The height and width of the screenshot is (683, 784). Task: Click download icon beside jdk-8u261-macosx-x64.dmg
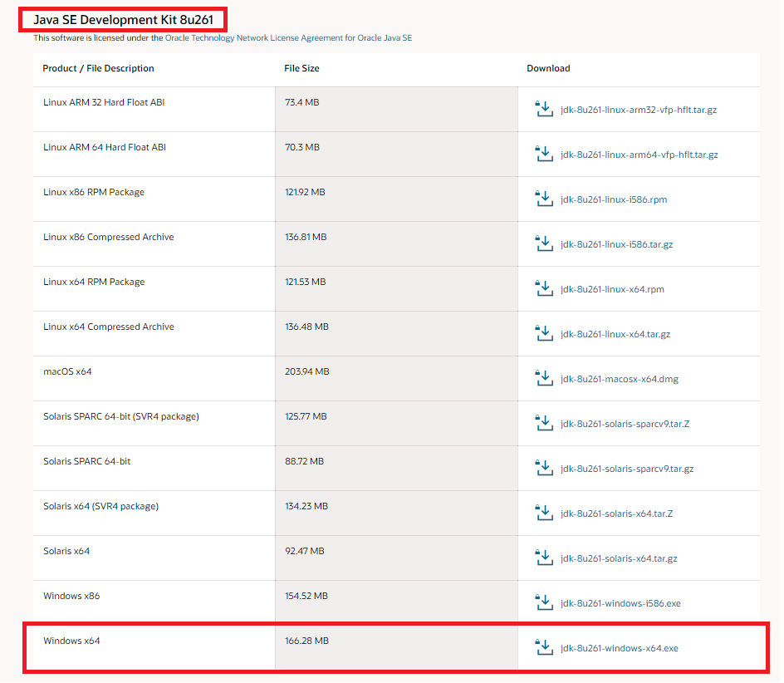(x=543, y=378)
